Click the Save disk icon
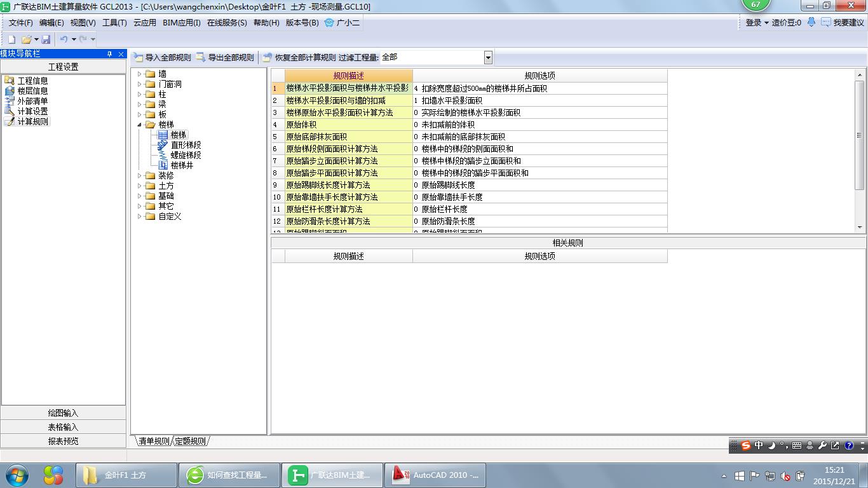 pyautogui.click(x=46, y=39)
